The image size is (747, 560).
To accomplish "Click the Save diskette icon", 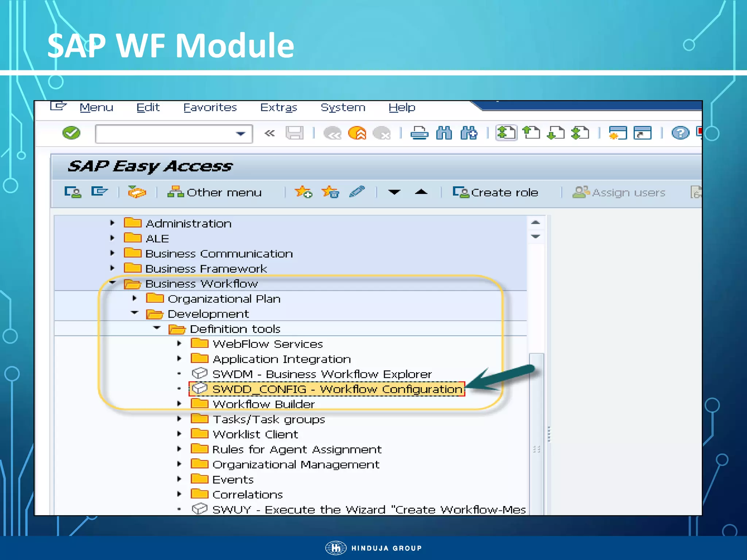I will [x=294, y=133].
